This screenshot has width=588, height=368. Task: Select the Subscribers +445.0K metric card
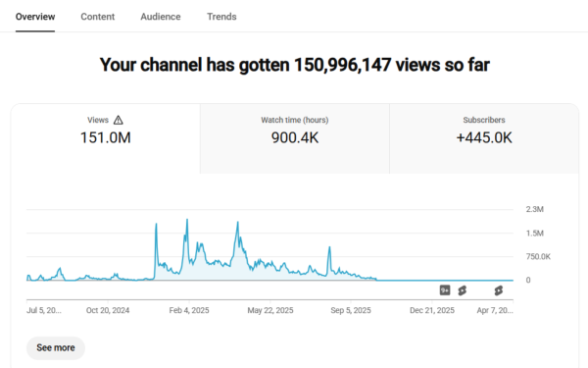pyautogui.click(x=484, y=138)
